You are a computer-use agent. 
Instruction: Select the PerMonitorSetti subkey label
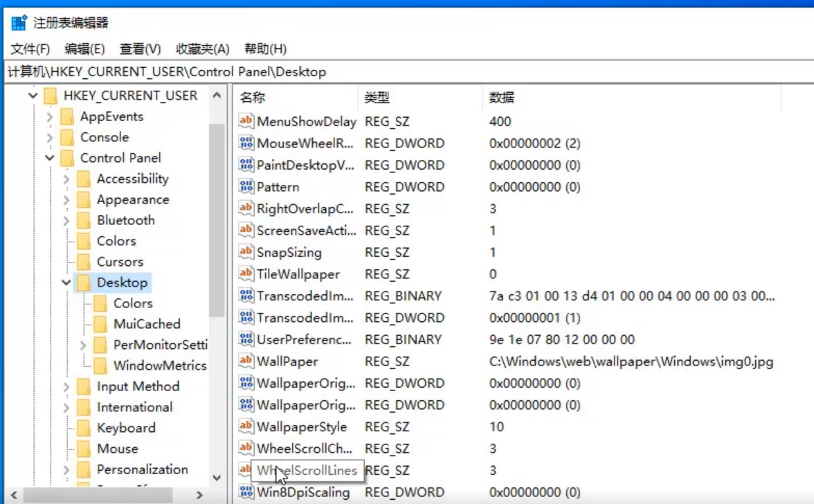[x=160, y=345]
